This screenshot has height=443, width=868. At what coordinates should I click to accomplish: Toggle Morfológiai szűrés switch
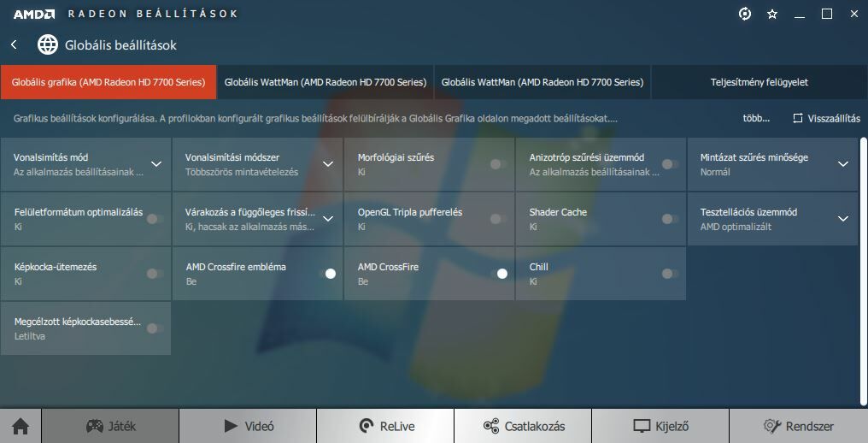point(498,164)
